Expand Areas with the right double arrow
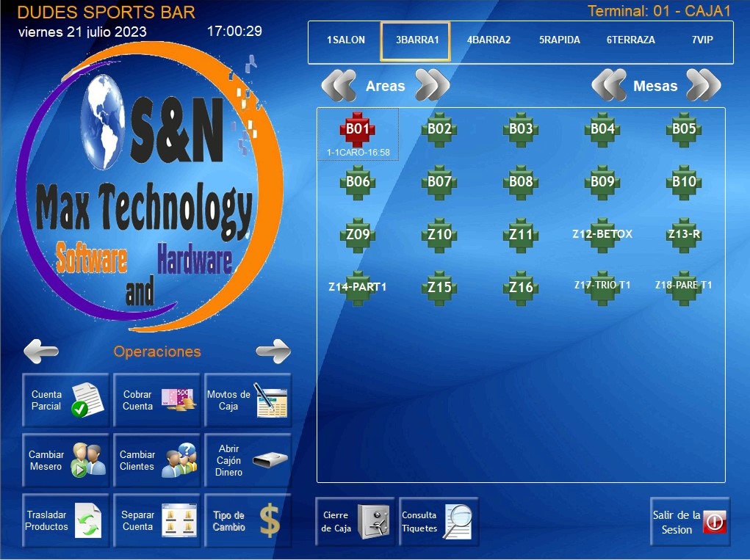 (x=433, y=85)
